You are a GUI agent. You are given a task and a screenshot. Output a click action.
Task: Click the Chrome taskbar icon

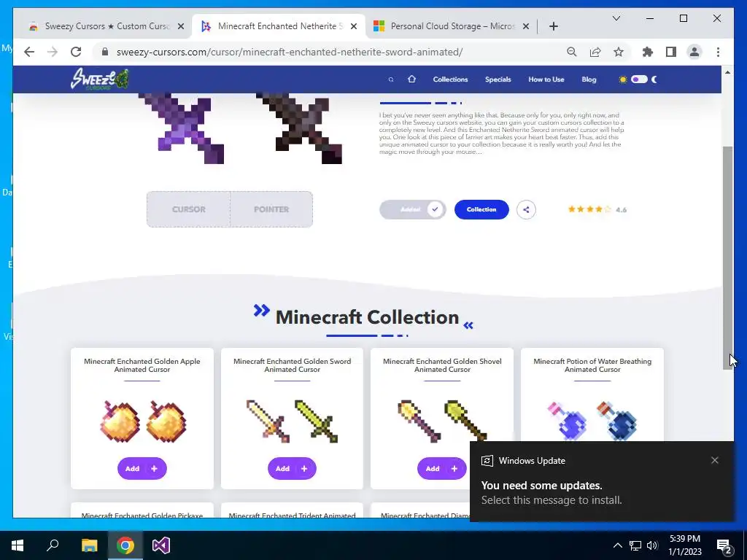point(125,545)
